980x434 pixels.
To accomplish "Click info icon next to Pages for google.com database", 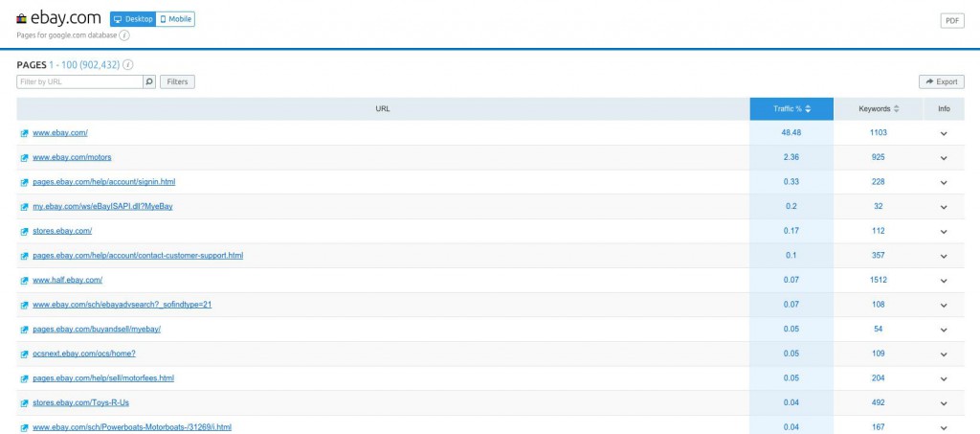I will pyautogui.click(x=124, y=35).
